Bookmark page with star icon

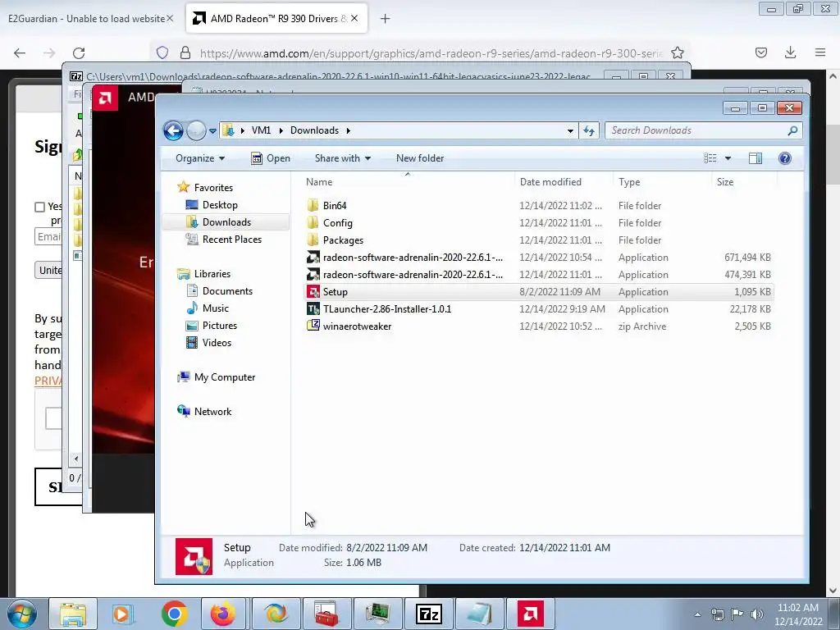[x=677, y=52]
